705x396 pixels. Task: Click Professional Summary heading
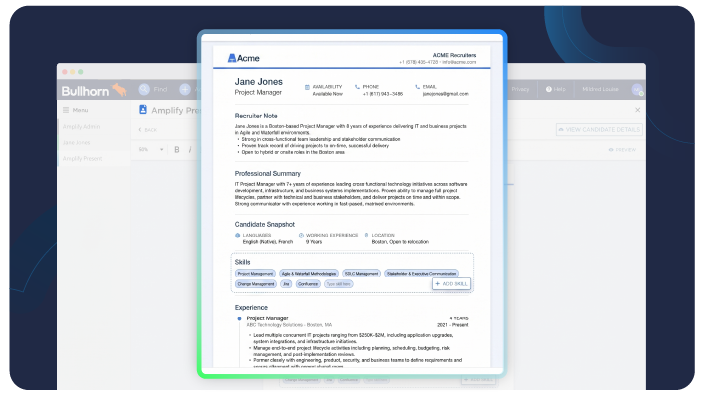pyautogui.click(x=268, y=174)
